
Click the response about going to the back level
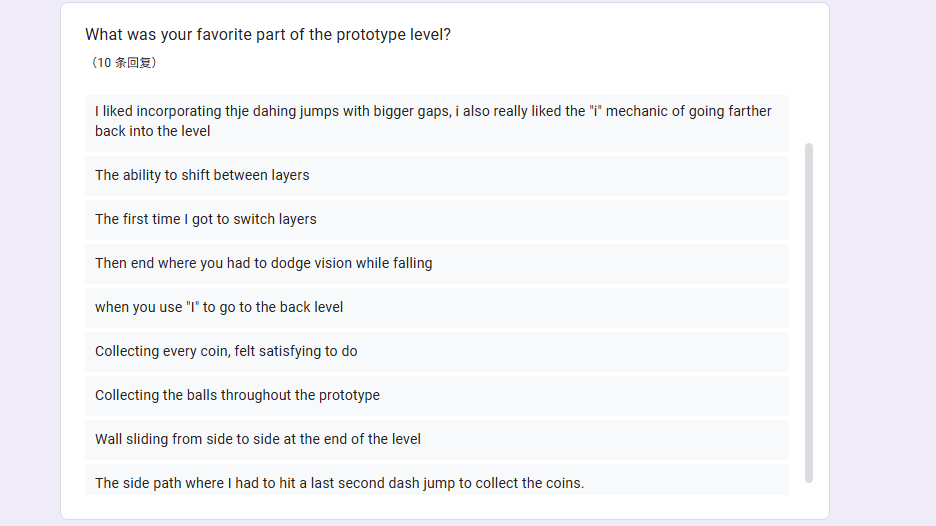point(219,307)
